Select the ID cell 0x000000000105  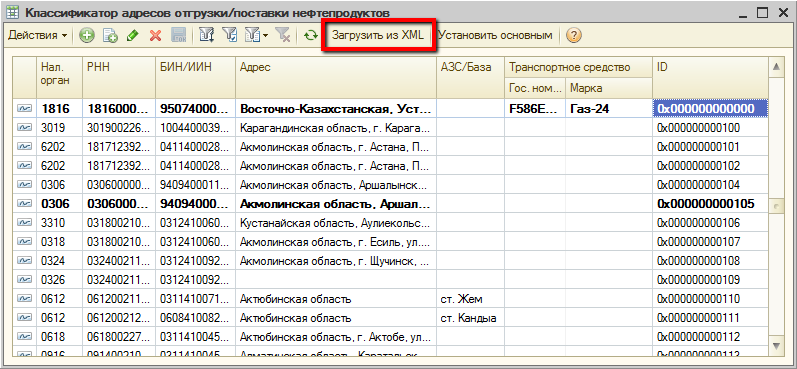(x=710, y=204)
